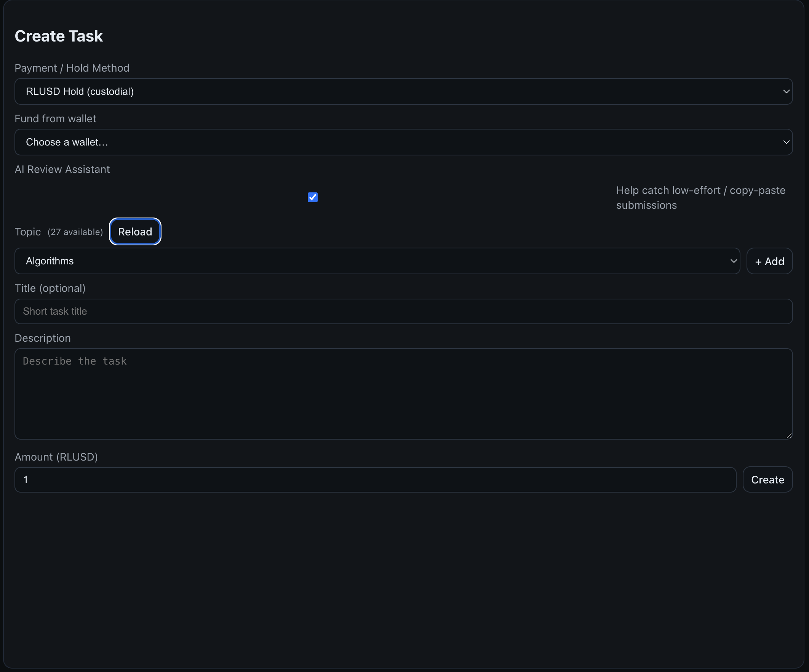
Task: Click the '(27 available)' topic count text
Action: click(x=75, y=232)
